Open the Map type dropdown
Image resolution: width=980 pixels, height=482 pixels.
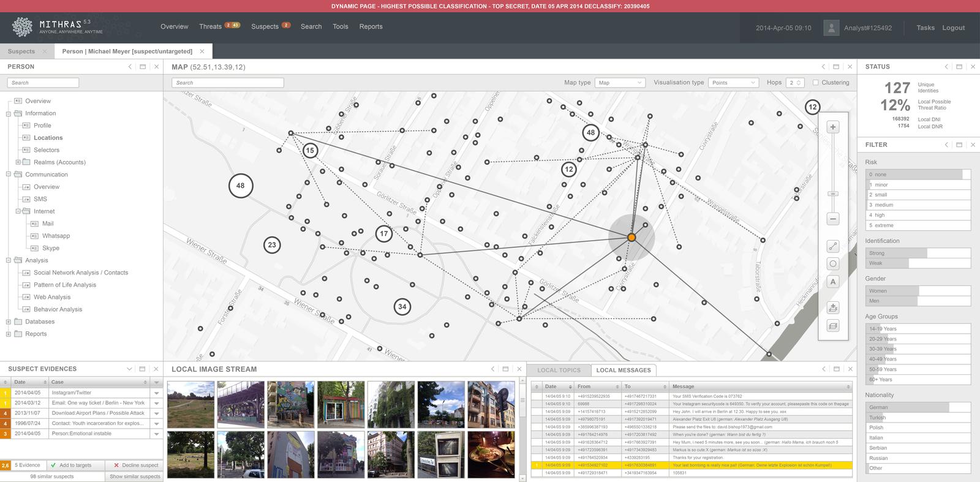(620, 83)
